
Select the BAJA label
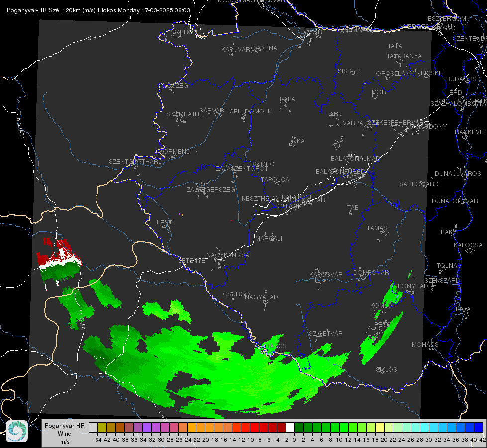463,309
